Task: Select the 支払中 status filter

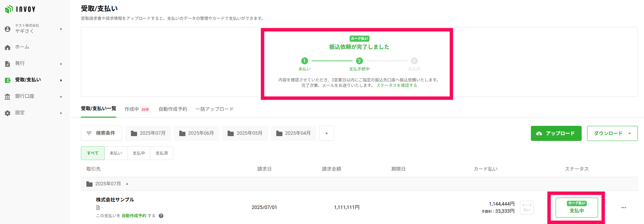Action: (139, 153)
